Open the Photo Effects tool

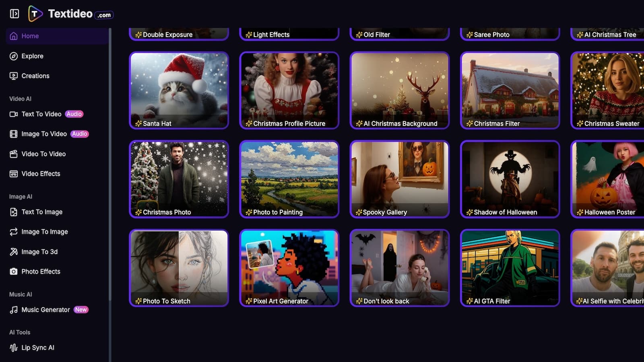pos(41,271)
